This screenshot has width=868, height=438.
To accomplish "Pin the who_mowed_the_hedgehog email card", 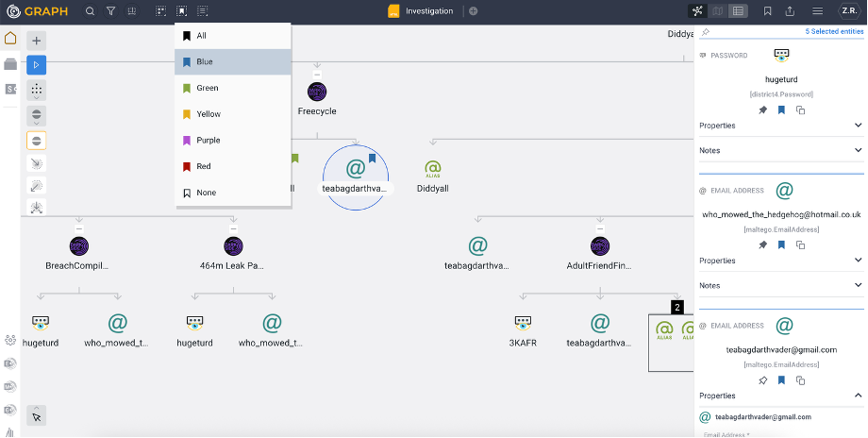I will pos(763,245).
